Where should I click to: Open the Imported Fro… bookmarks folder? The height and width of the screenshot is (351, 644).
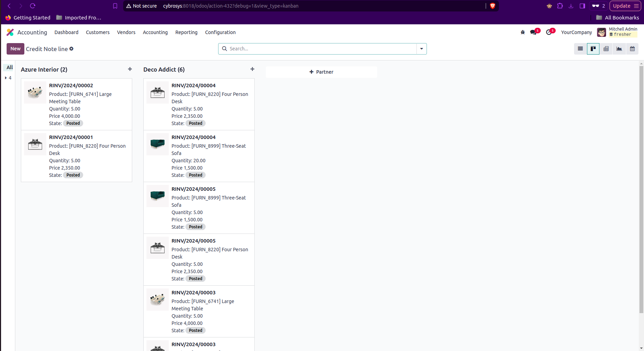click(x=79, y=18)
